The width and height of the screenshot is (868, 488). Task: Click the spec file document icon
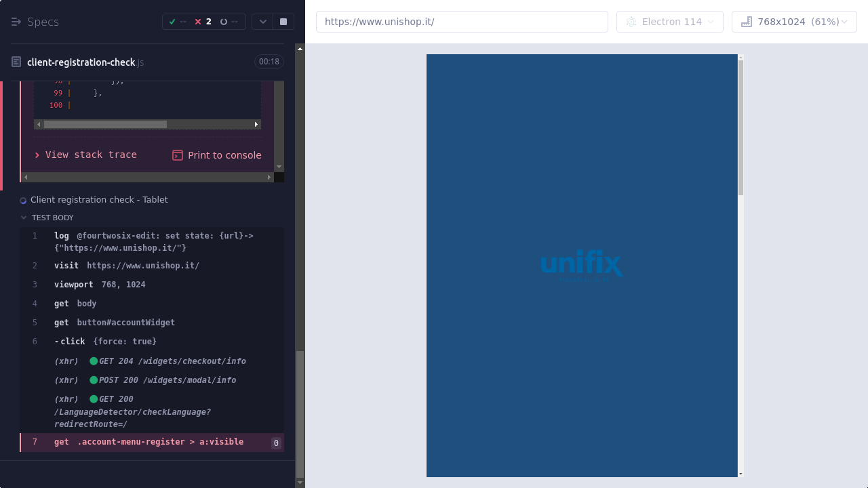(x=16, y=62)
